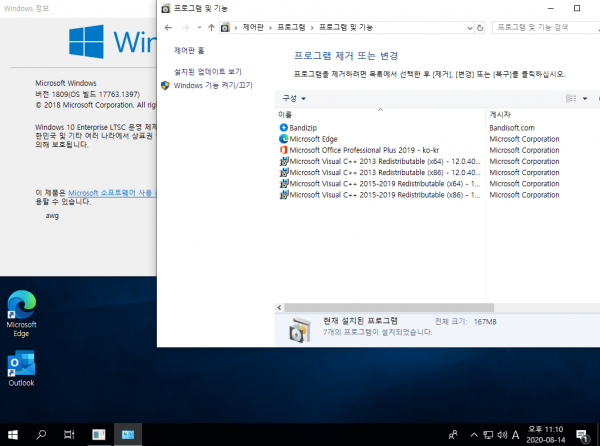Click the Visual C++ 2013 x86 installer icon

[x=284, y=172]
